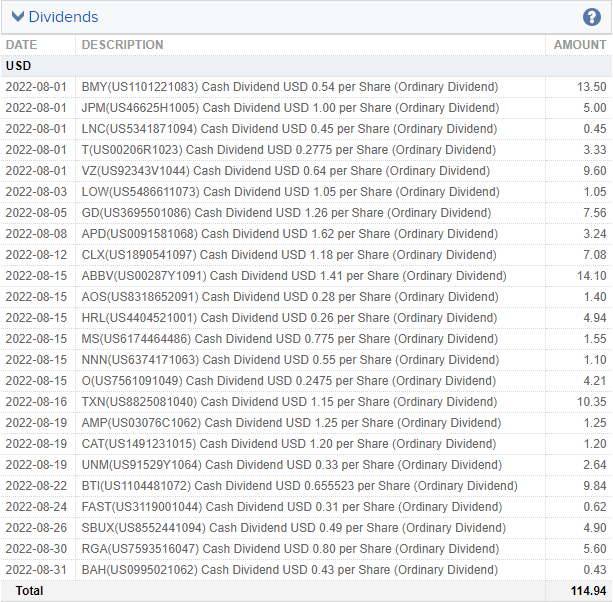Click the 4.90 amount for SBUX
The image size is (613, 602).
pyautogui.click(x=595, y=528)
